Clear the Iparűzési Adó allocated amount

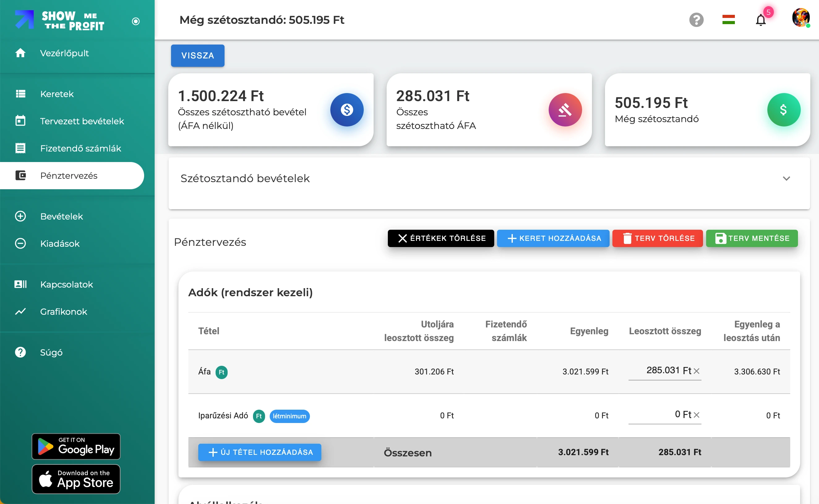[x=696, y=415]
